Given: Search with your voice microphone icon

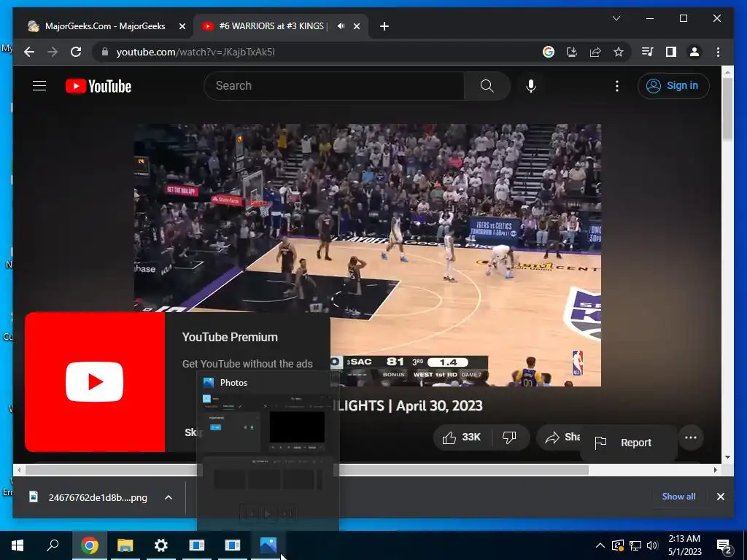Looking at the screenshot, I should click(x=531, y=86).
